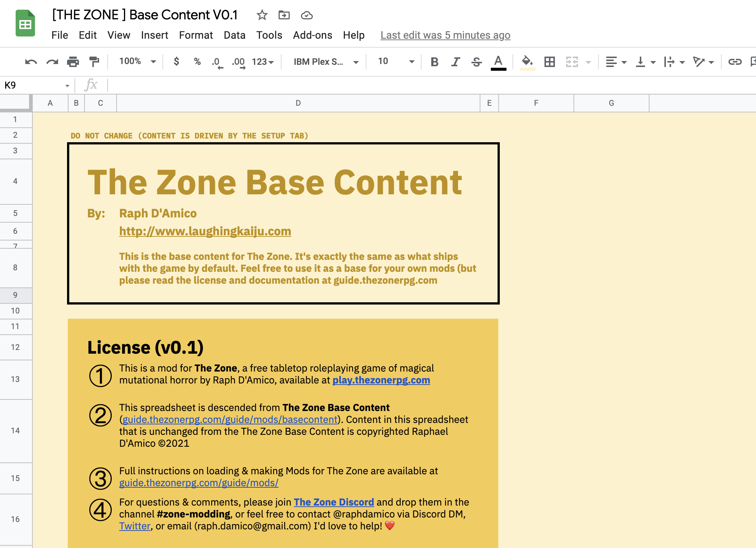Open the Tools menu
This screenshot has height=548, width=756.
[x=269, y=35]
